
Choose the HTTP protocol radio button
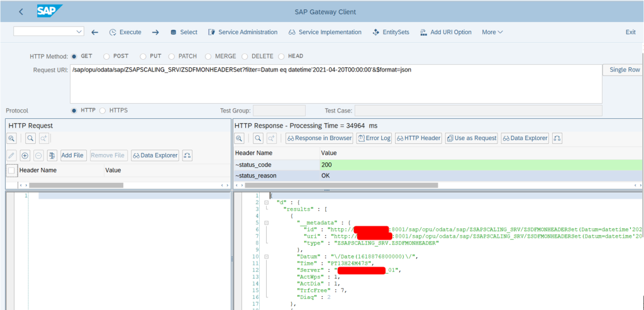(74, 111)
